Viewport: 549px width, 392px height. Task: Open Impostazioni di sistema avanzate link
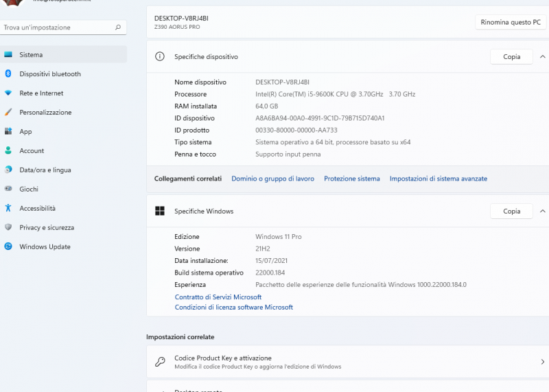[x=439, y=178]
